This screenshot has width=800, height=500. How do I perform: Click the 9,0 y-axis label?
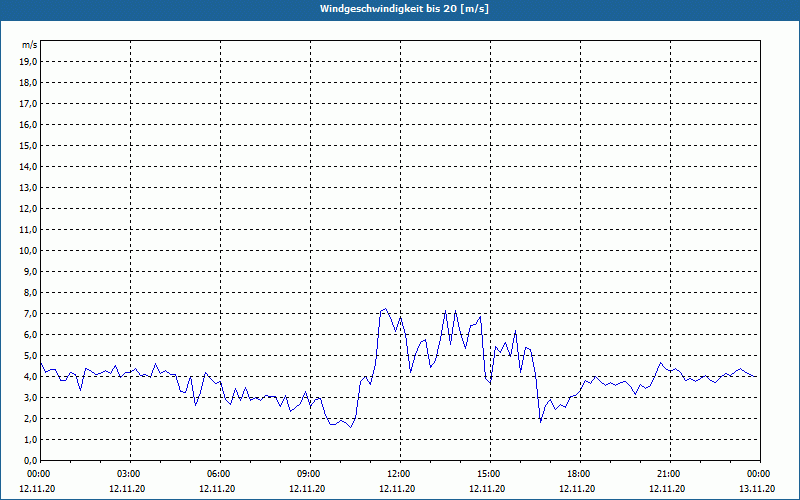point(30,271)
